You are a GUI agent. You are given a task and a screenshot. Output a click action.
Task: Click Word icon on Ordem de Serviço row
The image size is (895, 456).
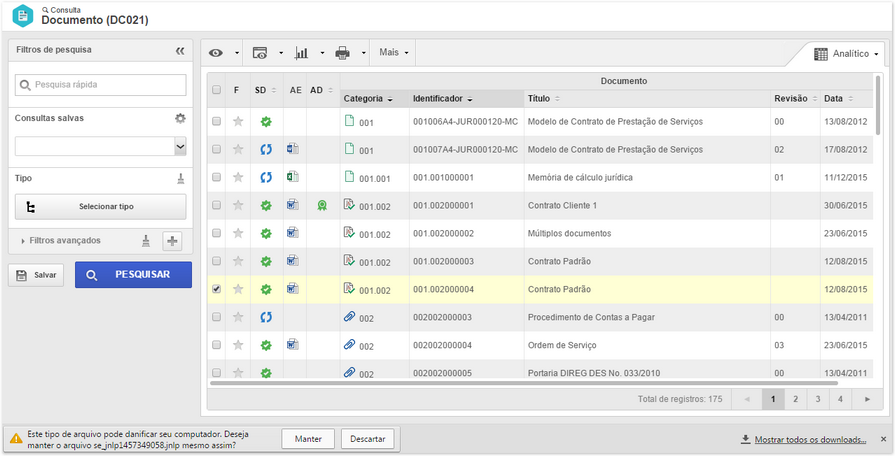click(293, 345)
